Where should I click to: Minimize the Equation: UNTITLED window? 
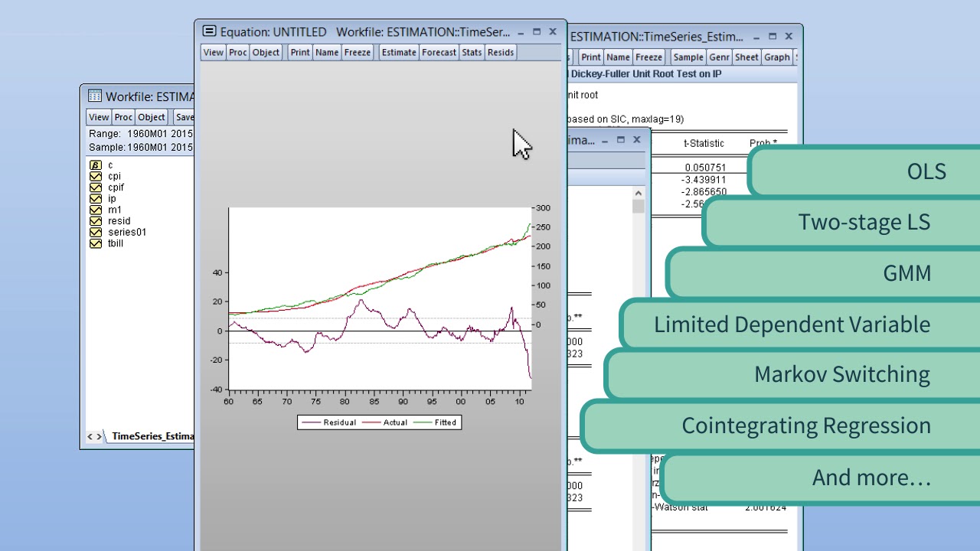(521, 32)
